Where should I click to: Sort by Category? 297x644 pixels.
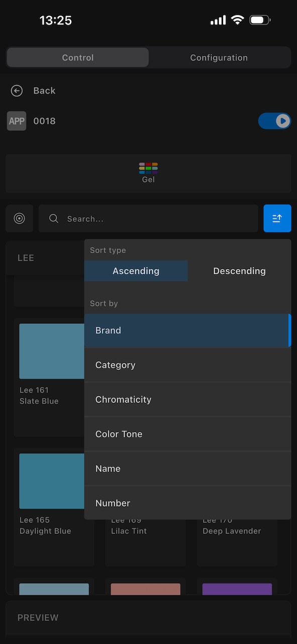point(187,365)
